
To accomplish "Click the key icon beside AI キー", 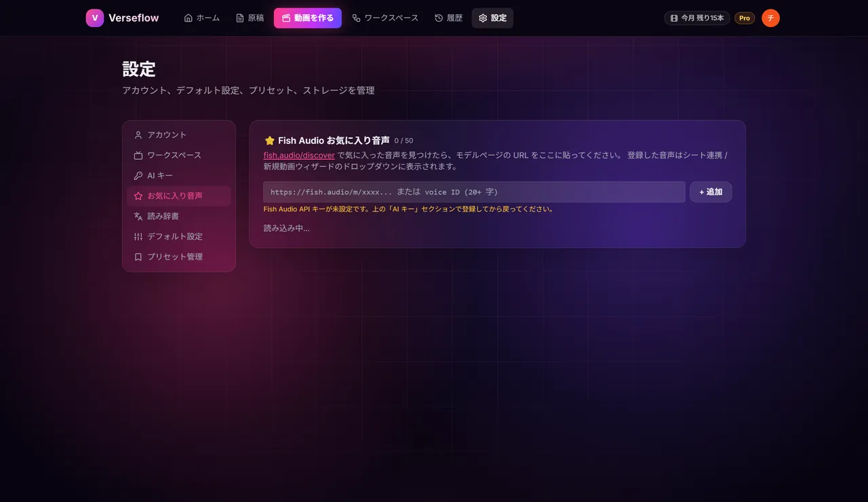I will [x=138, y=175].
